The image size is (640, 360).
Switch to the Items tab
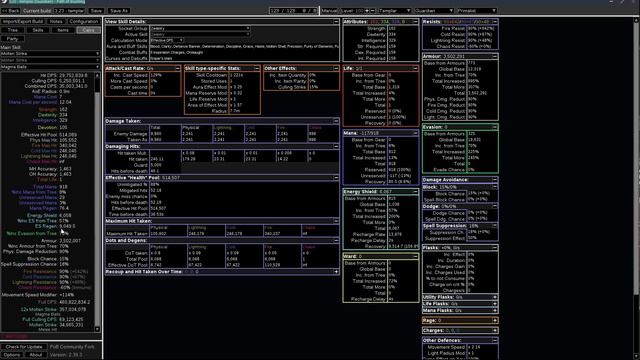[63, 30]
